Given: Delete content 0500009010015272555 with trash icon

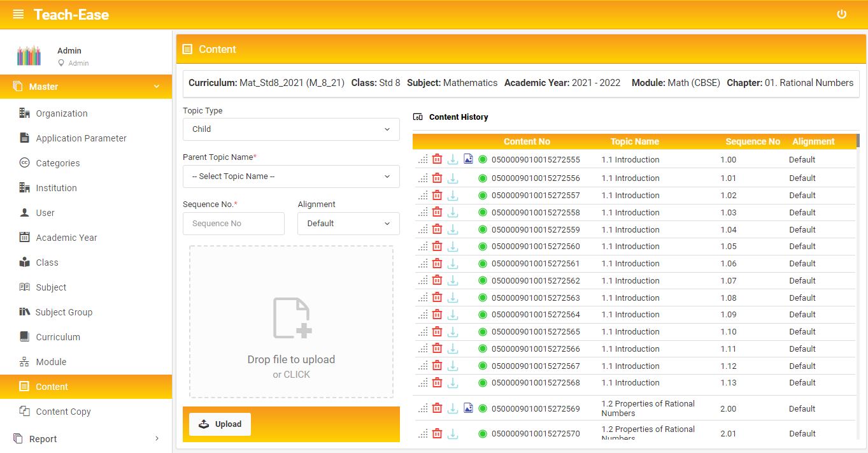Looking at the screenshot, I should 437,159.
